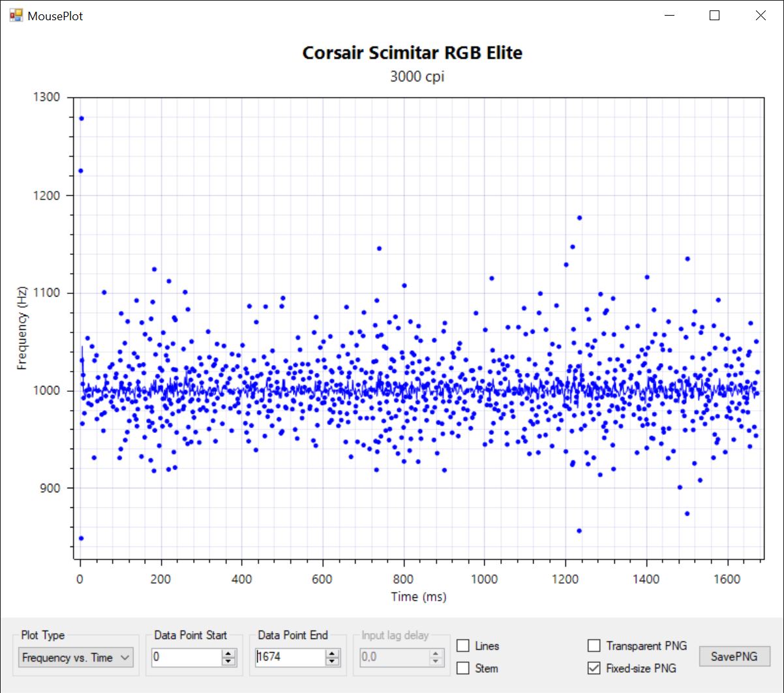Focus the Data Point Start input field
Image resolution: width=784 pixels, height=693 pixels.
187,657
